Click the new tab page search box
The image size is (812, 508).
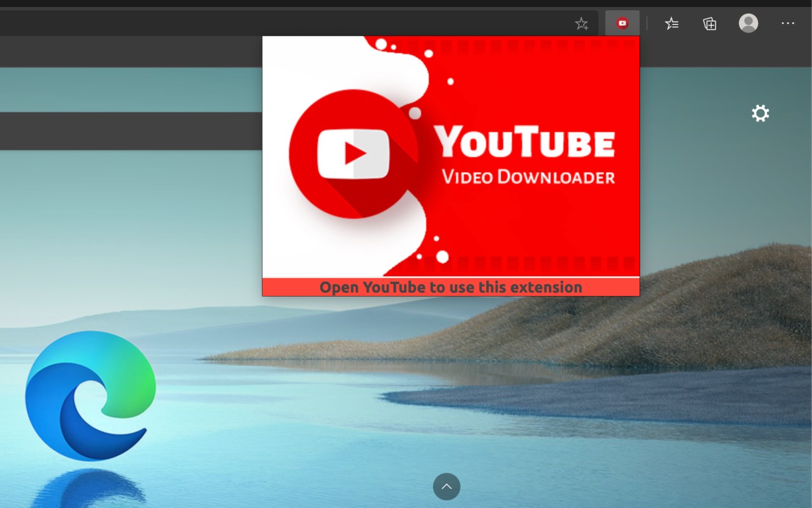(x=131, y=131)
